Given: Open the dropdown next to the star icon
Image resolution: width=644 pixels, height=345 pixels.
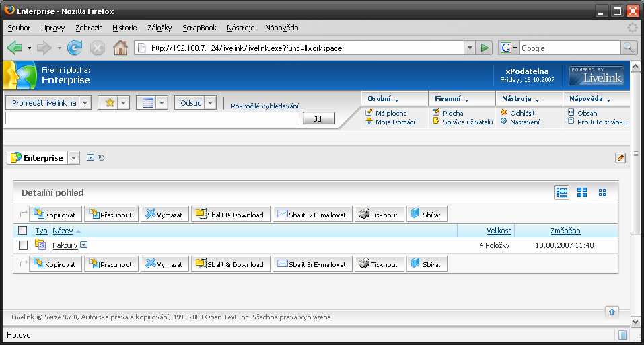Looking at the screenshot, I should [x=124, y=102].
